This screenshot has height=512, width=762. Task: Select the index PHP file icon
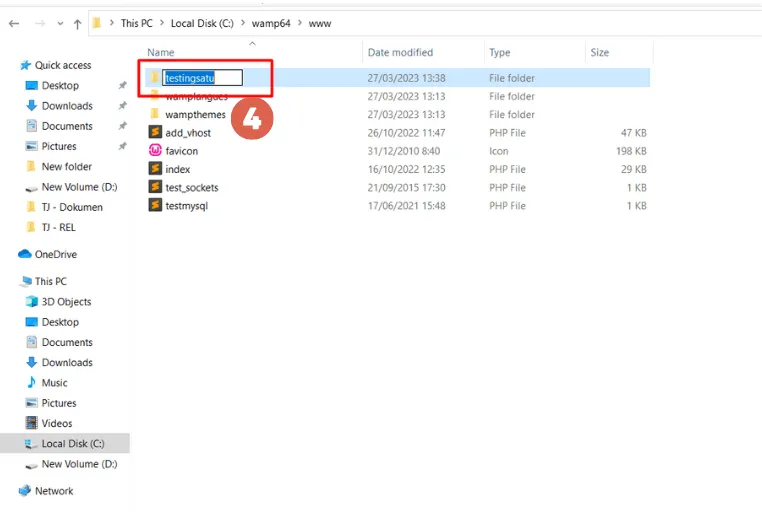point(155,169)
